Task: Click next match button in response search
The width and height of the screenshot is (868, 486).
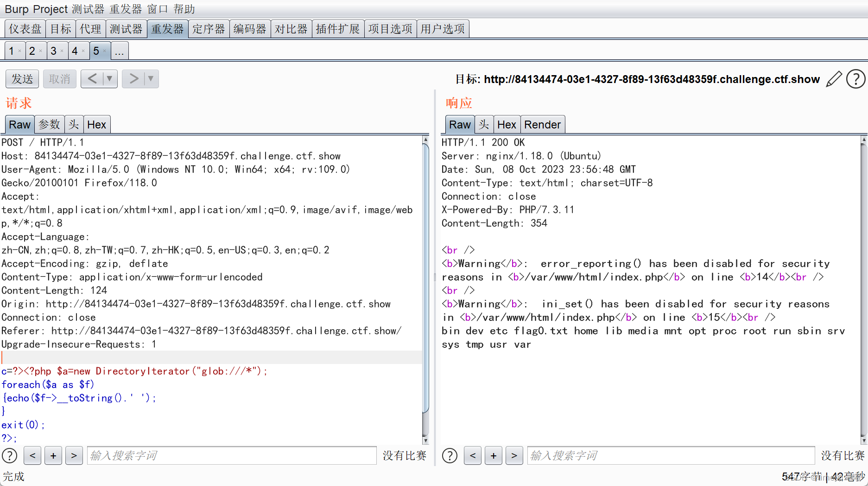Action: (x=514, y=456)
